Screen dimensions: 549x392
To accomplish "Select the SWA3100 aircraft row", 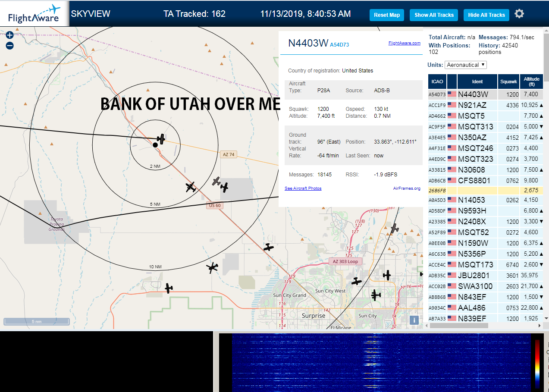I will (486, 286).
